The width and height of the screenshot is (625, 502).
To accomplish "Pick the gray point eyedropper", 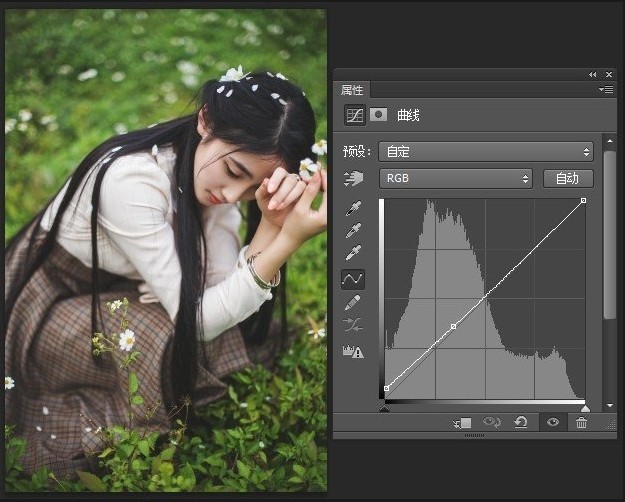I will [x=354, y=231].
